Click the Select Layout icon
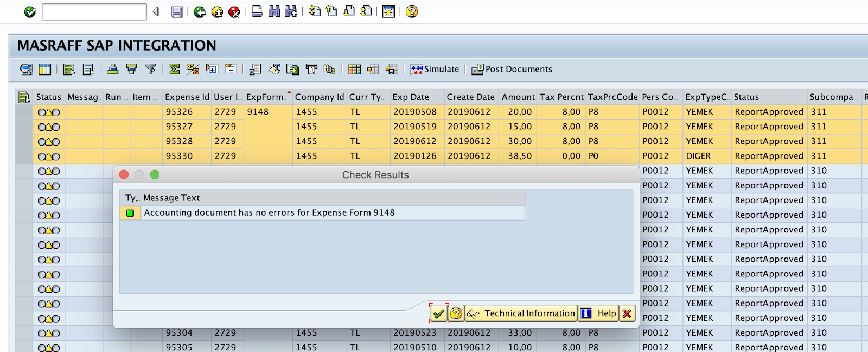868x352 pixels. (373, 69)
